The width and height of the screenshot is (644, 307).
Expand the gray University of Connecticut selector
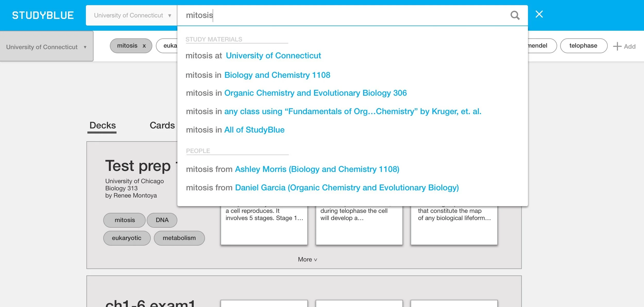click(x=47, y=46)
